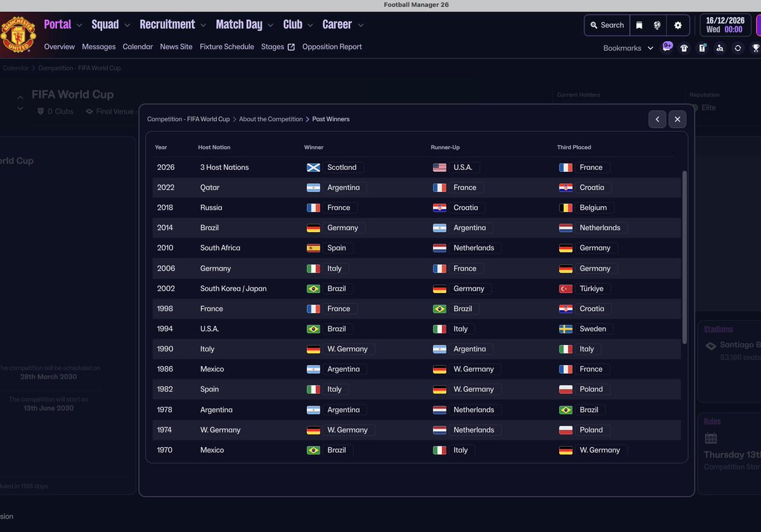Close the Past Winners dialog
Screen dimensions: 761x532
[x=677, y=119]
